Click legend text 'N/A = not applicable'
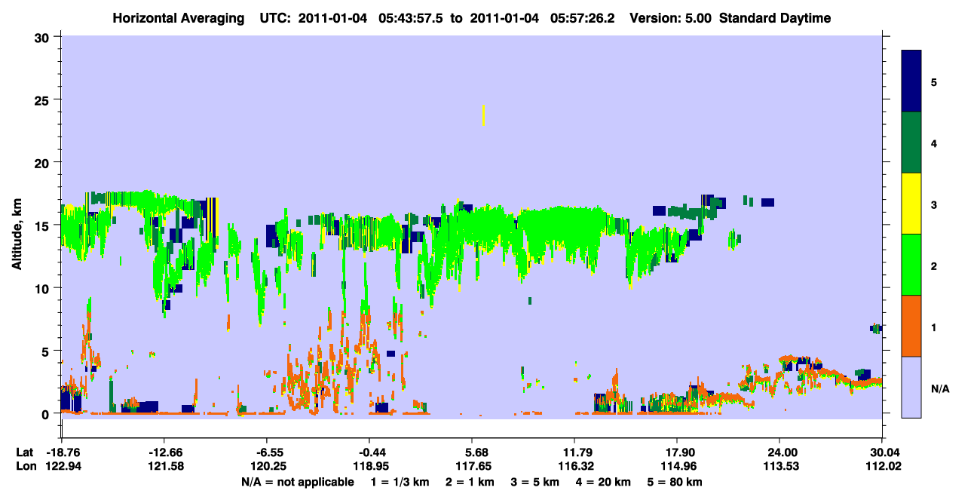The width and height of the screenshot is (980, 503). (297, 482)
